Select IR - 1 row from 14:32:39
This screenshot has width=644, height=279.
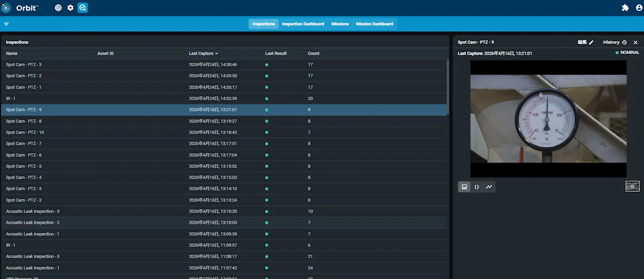click(x=224, y=98)
